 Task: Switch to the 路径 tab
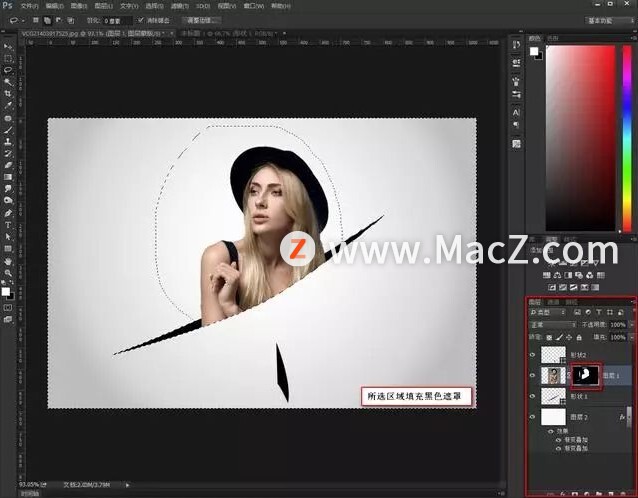571,302
